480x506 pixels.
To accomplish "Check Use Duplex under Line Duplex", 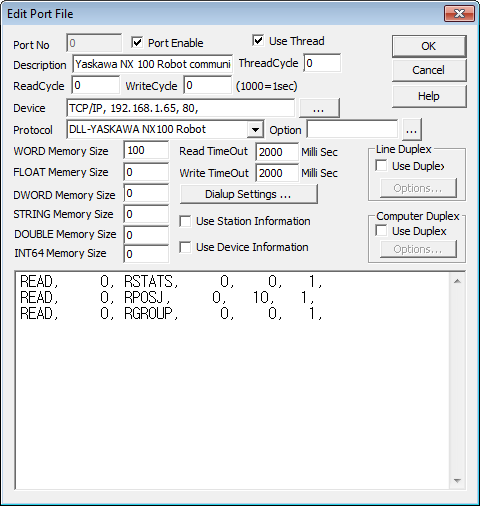I will (x=381, y=166).
